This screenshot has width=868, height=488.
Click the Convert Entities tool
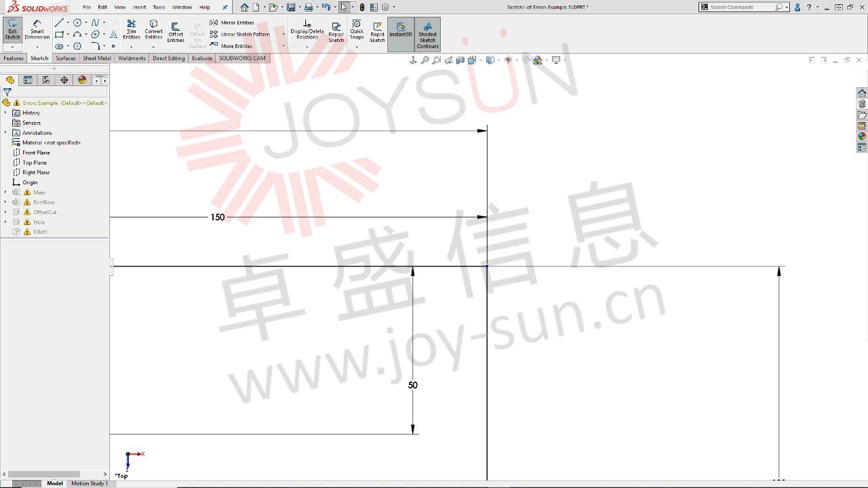(154, 30)
